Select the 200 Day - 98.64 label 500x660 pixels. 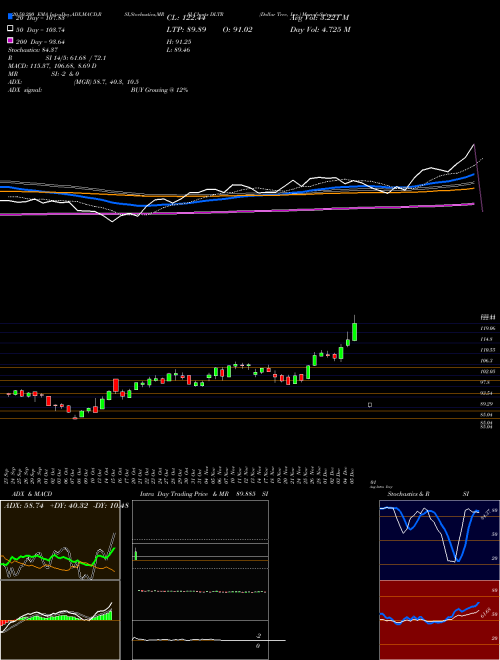point(40,42)
